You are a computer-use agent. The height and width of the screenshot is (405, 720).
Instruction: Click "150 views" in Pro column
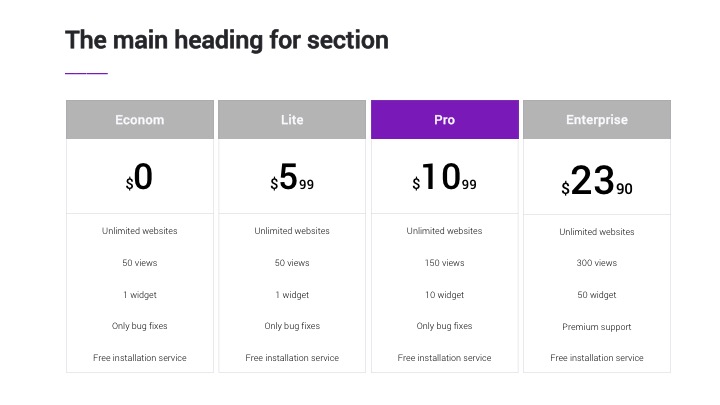445,263
